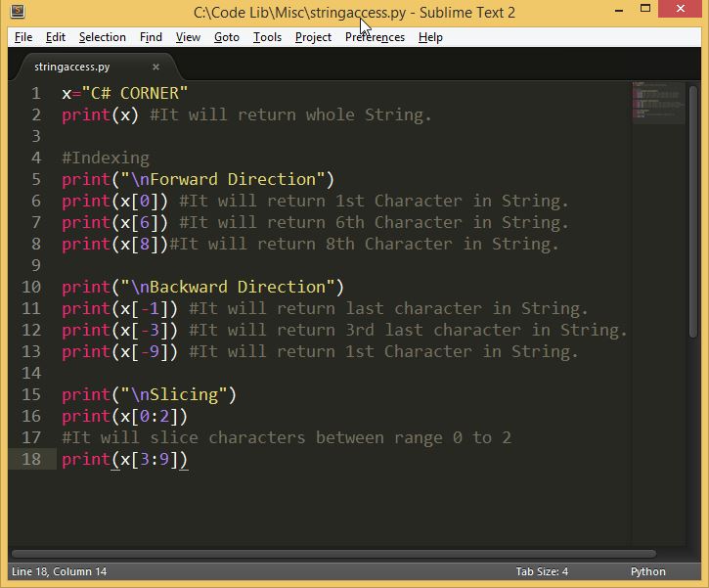Click the x[-3] index on line 12
Screen dimensions: 709x588
pyautogui.click(x=144, y=330)
